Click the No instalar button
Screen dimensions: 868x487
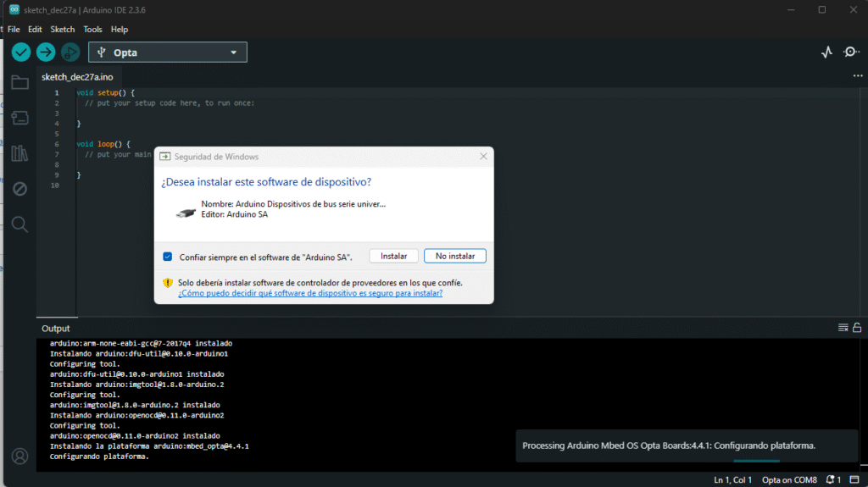point(455,256)
